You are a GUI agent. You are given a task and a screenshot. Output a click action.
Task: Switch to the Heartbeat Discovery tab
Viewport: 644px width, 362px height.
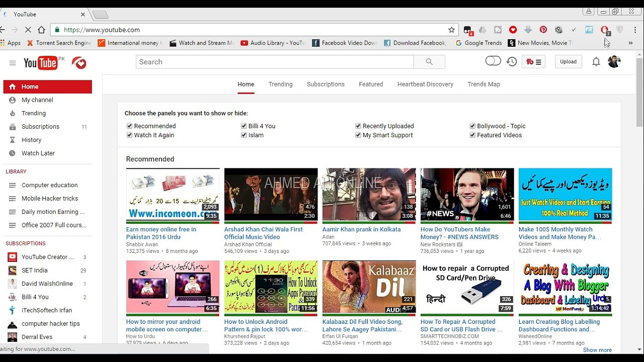(x=425, y=84)
